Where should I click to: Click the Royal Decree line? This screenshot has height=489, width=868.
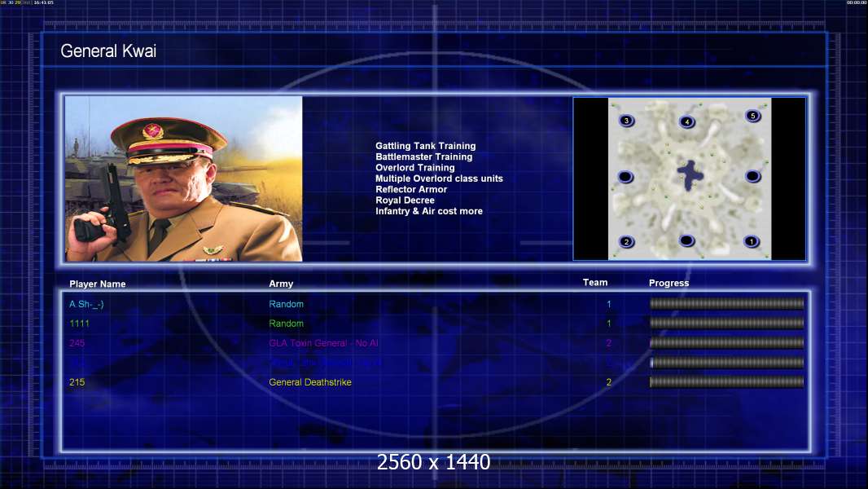(x=406, y=200)
